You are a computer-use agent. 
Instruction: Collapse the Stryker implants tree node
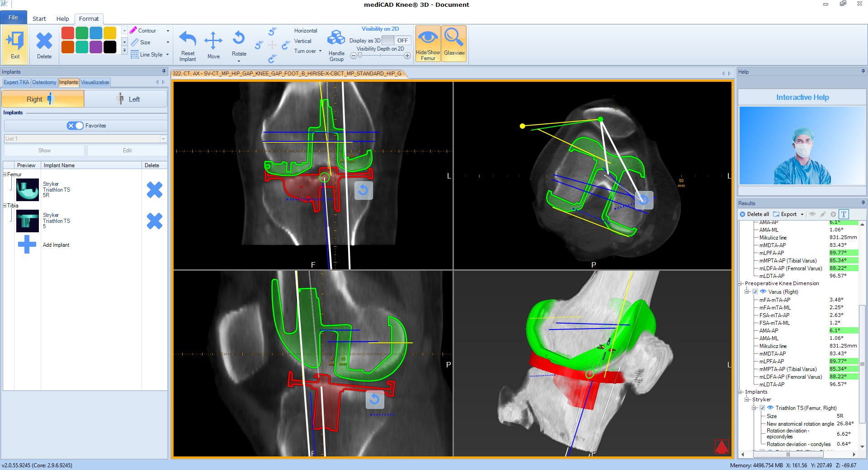(746, 399)
